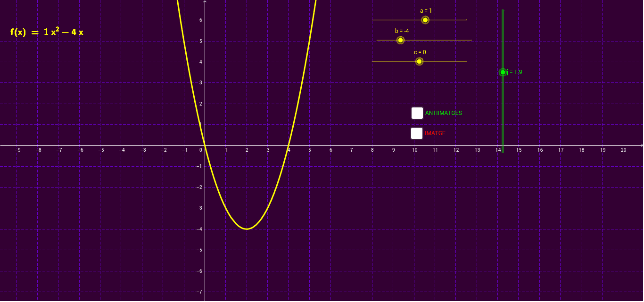Click the y-axis label -7
The image size is (644, 302).
click(x=199, y=292)
